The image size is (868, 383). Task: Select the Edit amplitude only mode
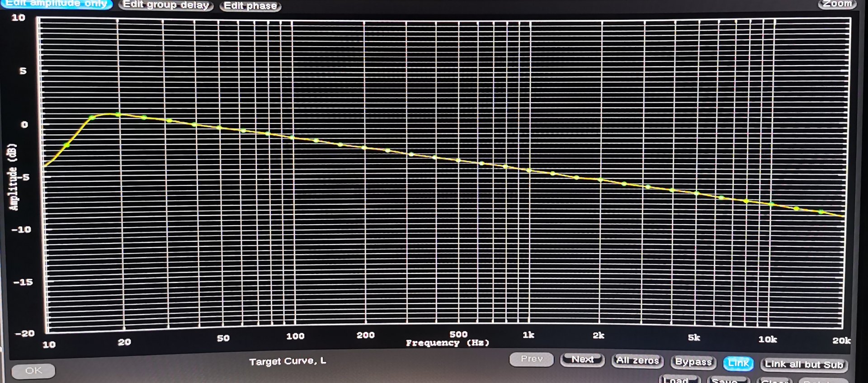[57, 4]
